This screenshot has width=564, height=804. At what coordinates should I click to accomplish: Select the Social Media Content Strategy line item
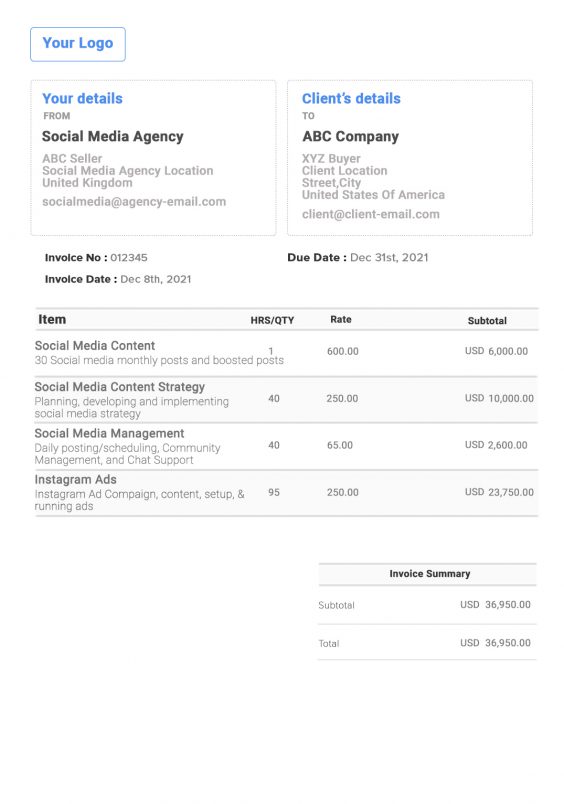tap(287, 399)
